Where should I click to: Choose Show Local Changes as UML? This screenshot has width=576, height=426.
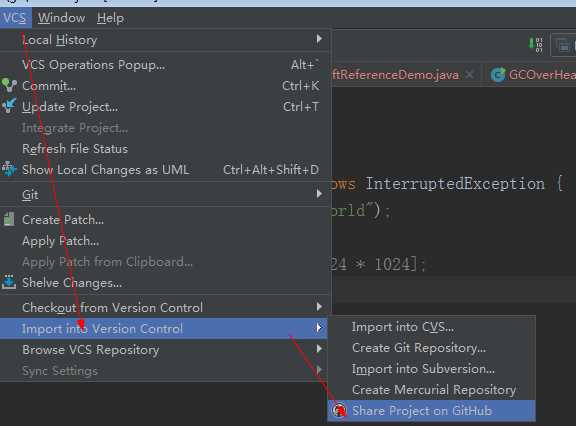(x=165, y=169)
